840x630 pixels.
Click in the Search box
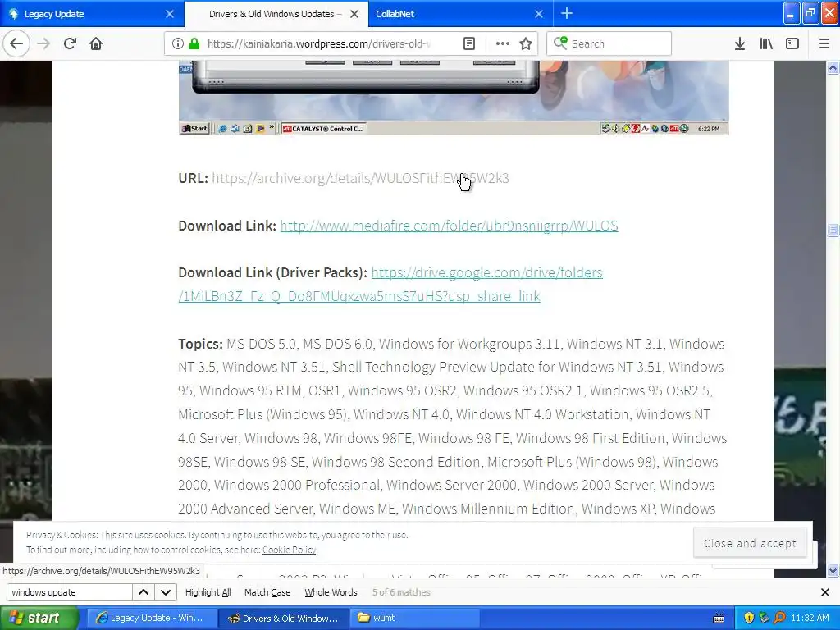[609, 43]
